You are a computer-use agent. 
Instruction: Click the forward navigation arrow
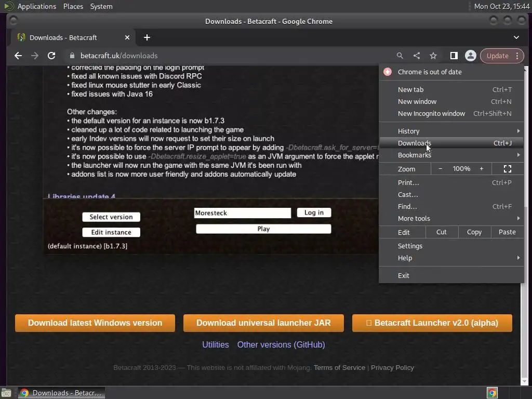[35, 56]
